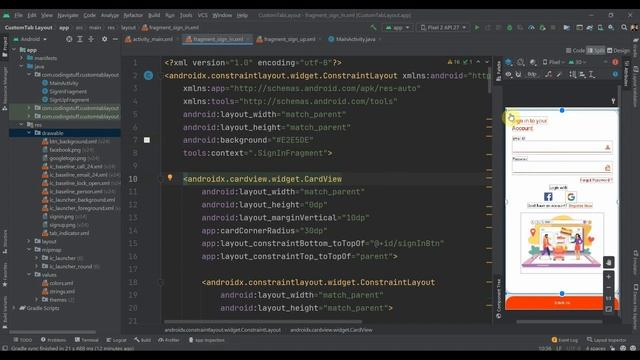Open the Pixel 2 API 27 device dropdown

click(x=443, y=27)
